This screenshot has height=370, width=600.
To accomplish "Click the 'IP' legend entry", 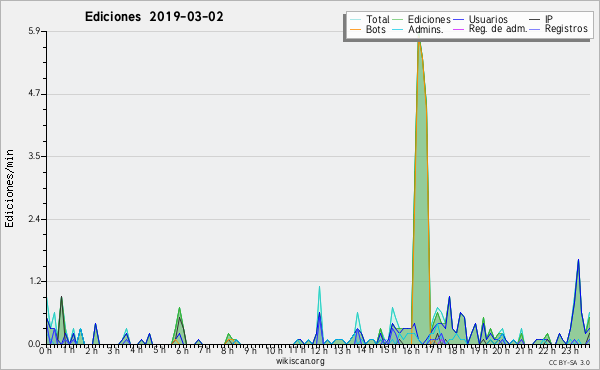I will point(541,19).
